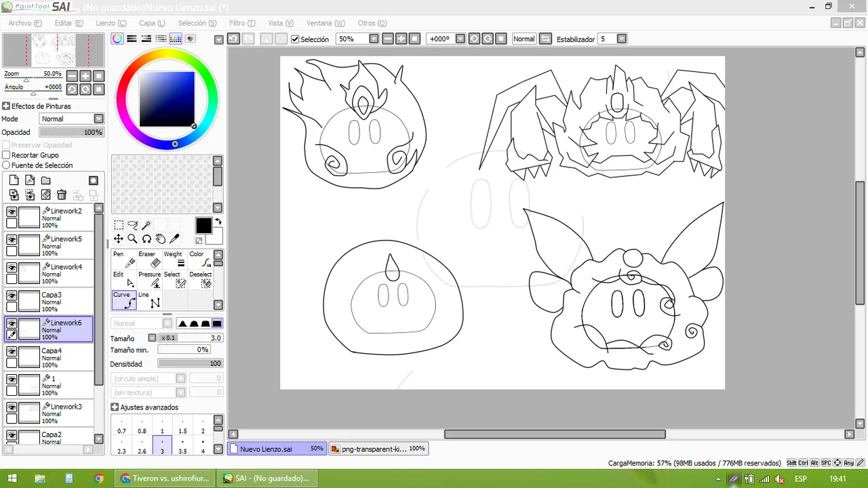Select the rectangular selection tool

pos(118,225)
